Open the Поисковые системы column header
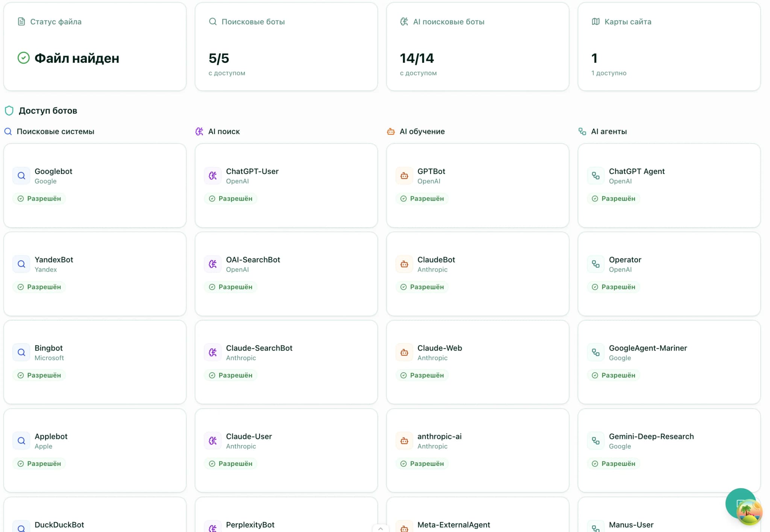The height and width of the screenshot is (532, 770). pos(55,131)
